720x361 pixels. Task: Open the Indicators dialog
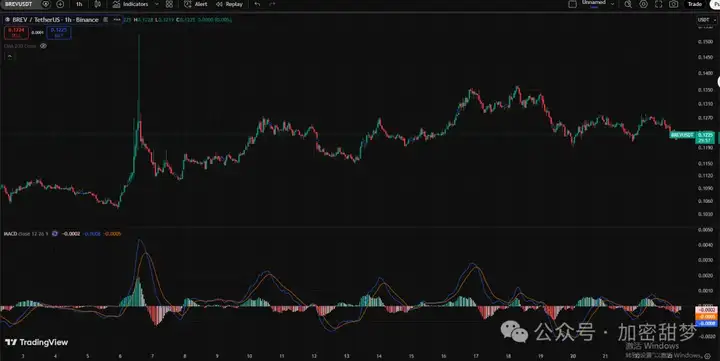[130, 4]
